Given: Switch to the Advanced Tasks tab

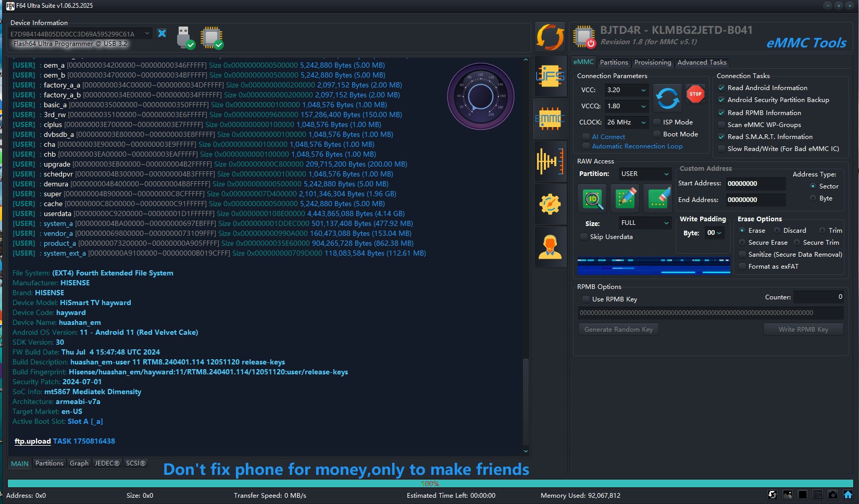Looking at the screenshot, I should point(702,62).
